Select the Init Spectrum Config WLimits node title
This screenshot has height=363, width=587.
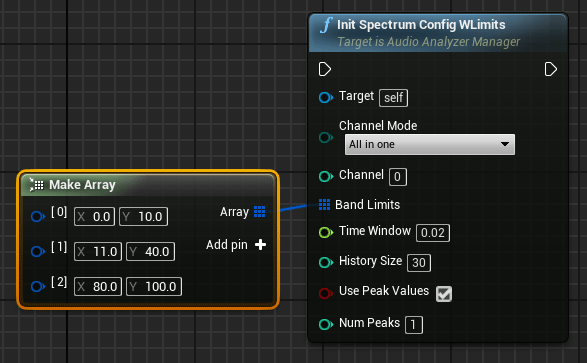click(421, 25)
